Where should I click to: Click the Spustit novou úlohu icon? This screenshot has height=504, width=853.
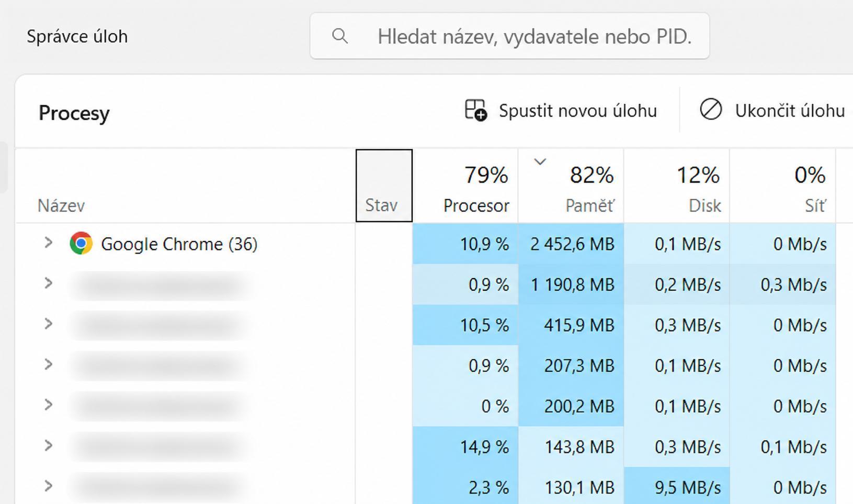point(476,110)
